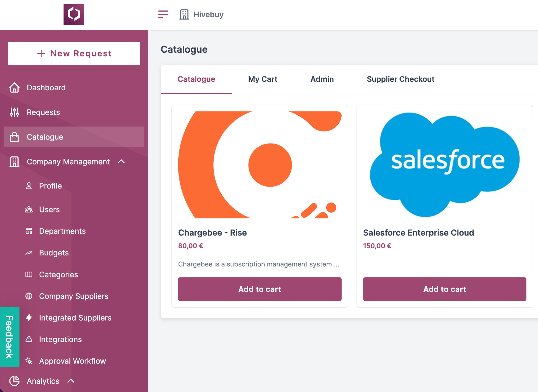Viewport: 538px width, 392px height.
Task: Open Requests via the sliders icon
Action: pyautogui.click(x=14, y=112)
